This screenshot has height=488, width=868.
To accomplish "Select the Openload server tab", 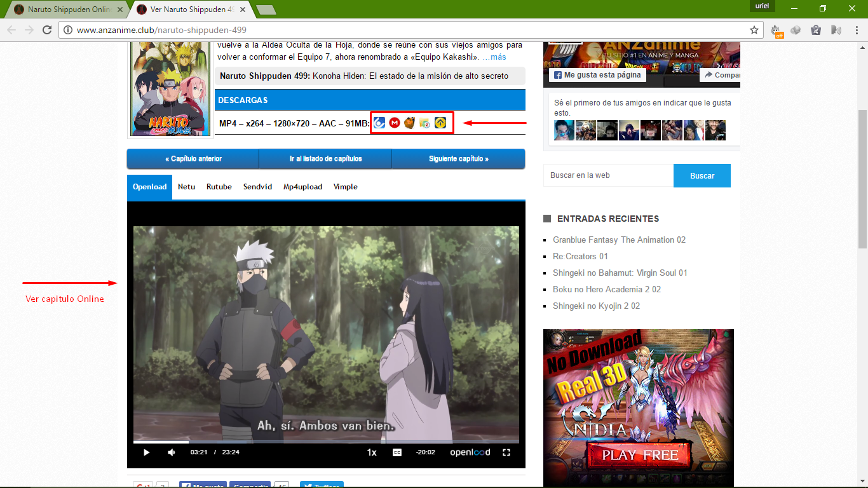I will [x=149, y=187].
